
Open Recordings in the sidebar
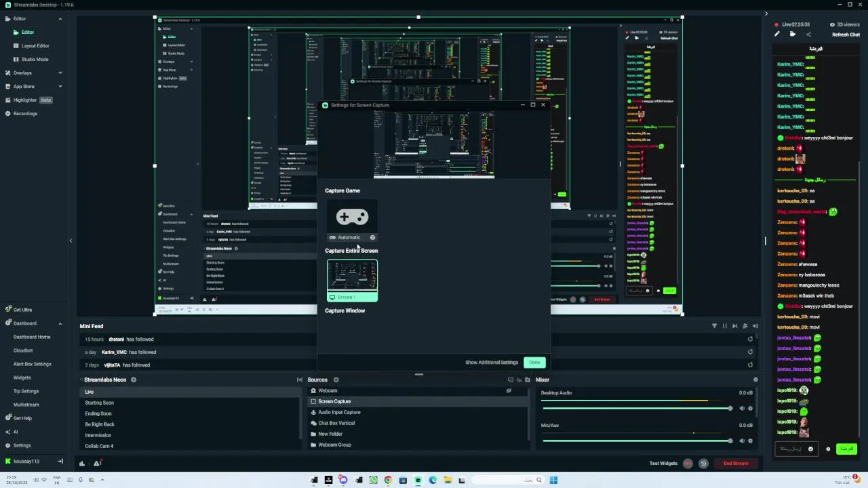[x=25, y=113]
